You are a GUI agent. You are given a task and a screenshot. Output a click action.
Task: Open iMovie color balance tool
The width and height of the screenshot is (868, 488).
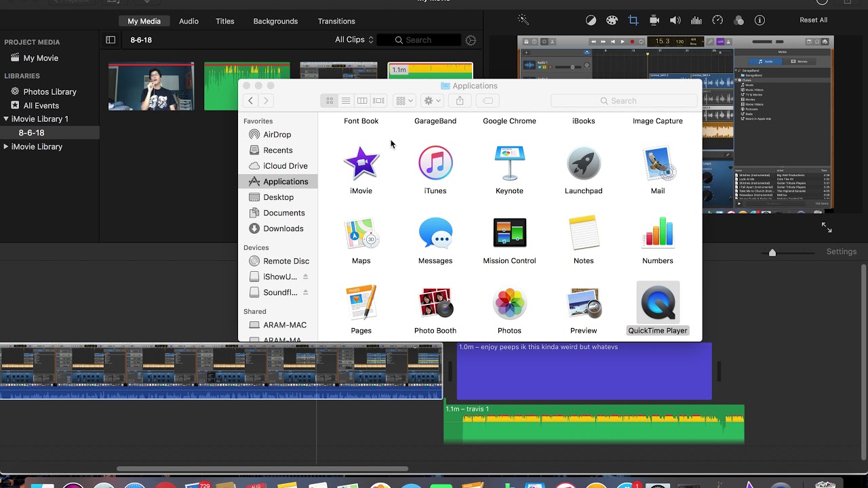(591, 20)
